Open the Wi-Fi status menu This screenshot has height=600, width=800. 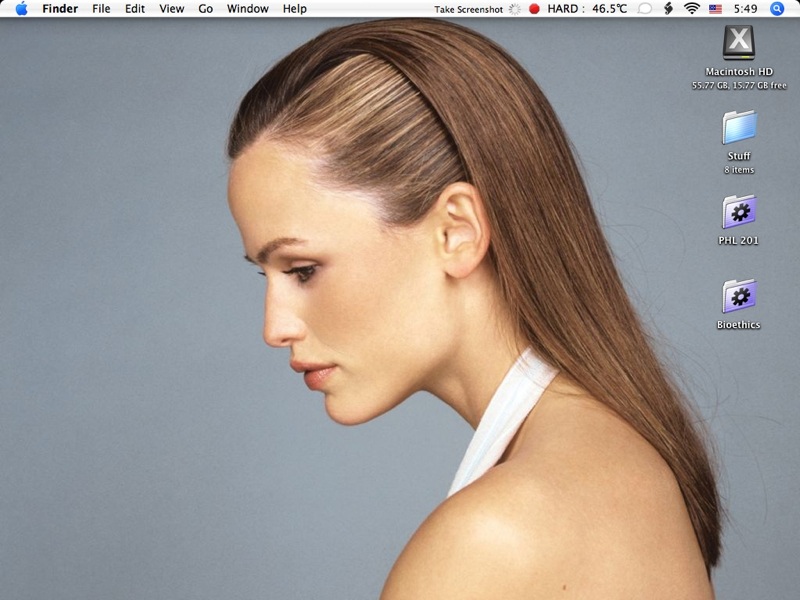(692, 9)
